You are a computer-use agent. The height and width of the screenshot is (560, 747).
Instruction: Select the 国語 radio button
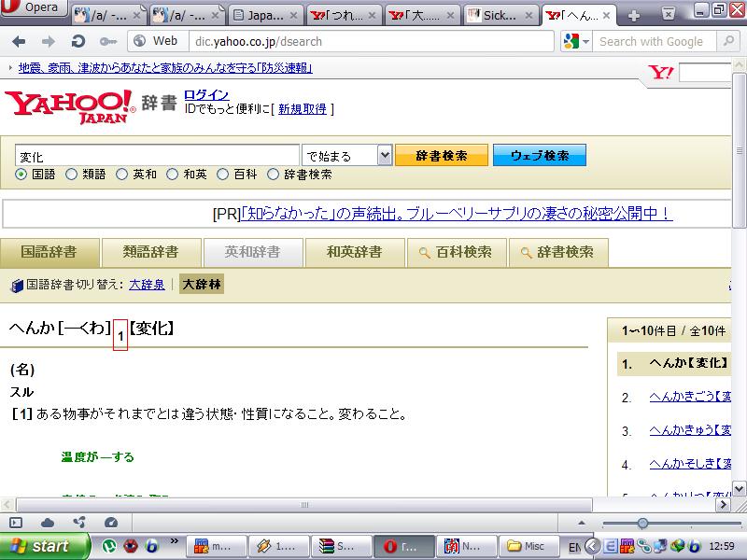tap(21, 175)
